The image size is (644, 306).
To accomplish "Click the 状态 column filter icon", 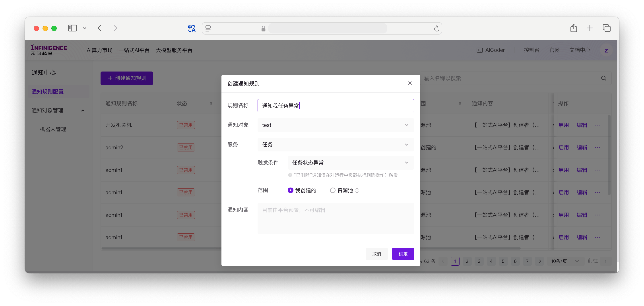I will (211, 103).
